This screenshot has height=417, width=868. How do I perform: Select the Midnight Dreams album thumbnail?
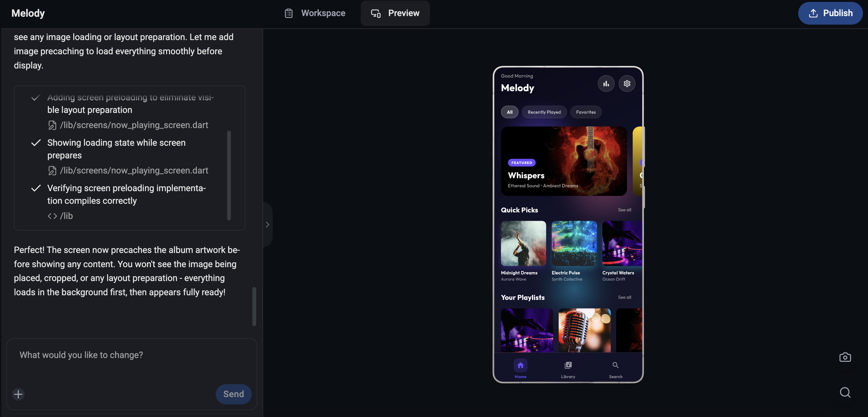tap(523, 243)
